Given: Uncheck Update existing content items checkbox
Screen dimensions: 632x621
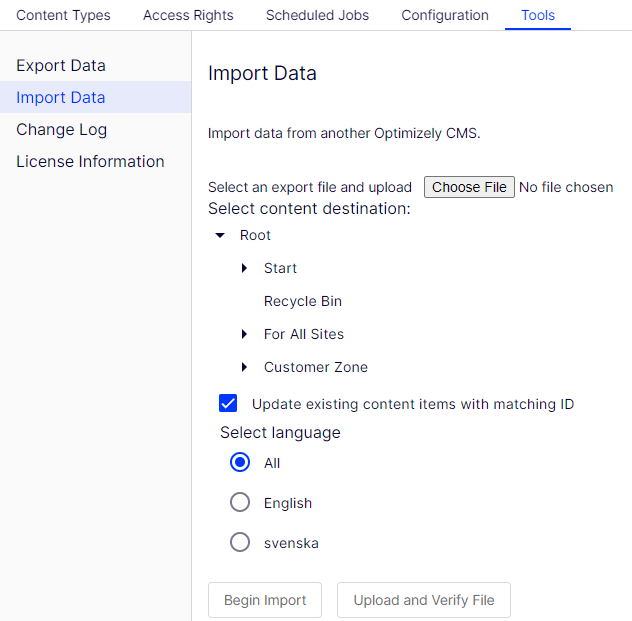Looking at the screenshot, I should (x=228, y=403).
